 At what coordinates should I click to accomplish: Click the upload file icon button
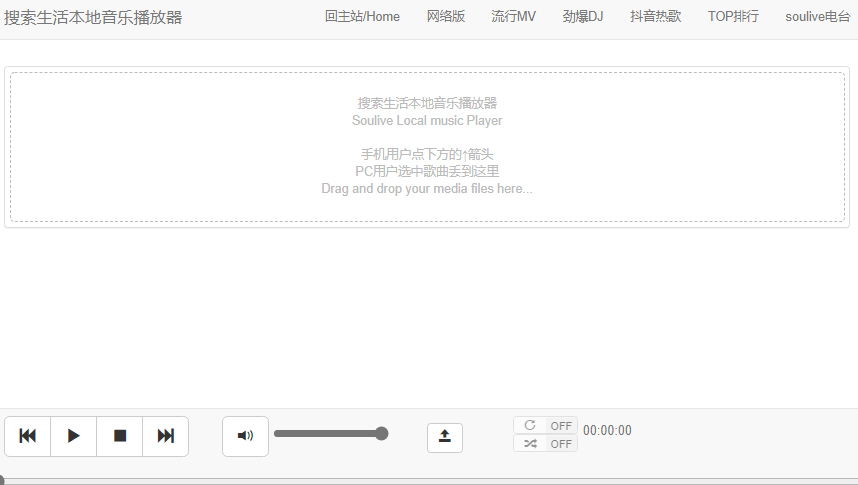445,437
